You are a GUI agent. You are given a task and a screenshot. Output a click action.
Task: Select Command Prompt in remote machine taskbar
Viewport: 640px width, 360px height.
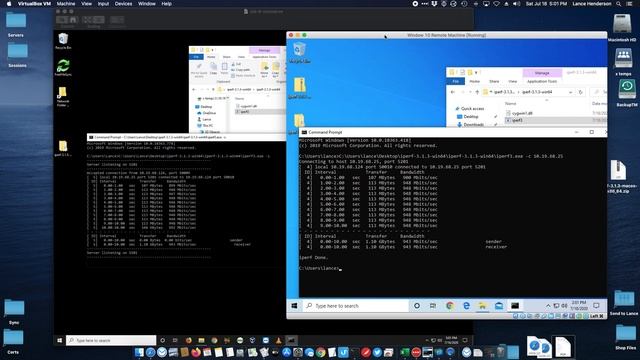[515, 306]
